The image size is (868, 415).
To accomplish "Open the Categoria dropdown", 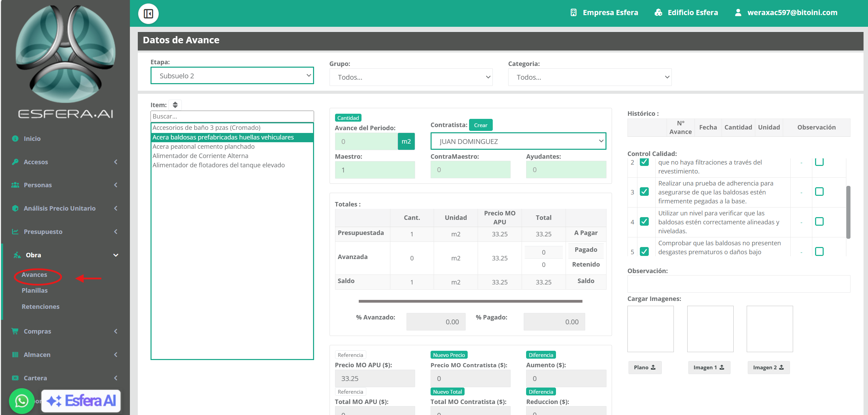I will (590, 77).
